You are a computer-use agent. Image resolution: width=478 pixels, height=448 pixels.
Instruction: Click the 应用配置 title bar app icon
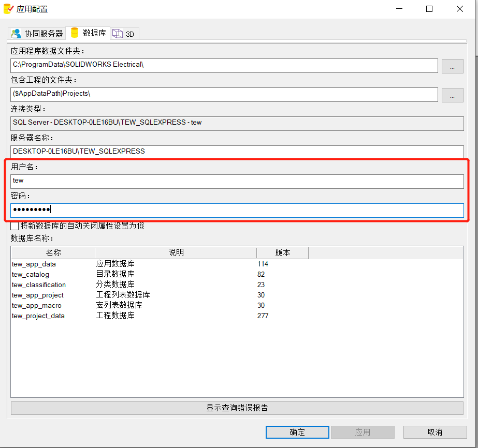tap(8, 9)
